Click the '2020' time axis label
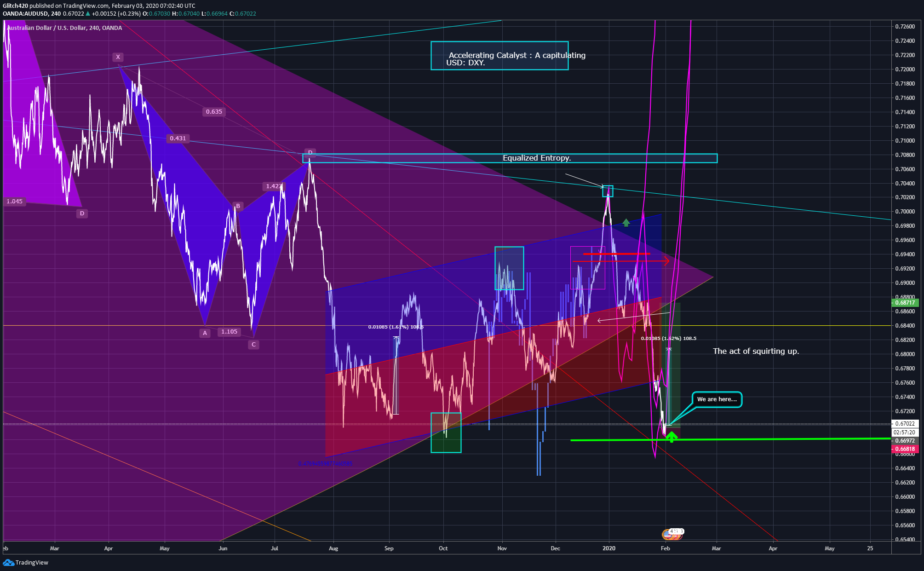The width and height of the screenshot is (924, 571). [609, 548]
